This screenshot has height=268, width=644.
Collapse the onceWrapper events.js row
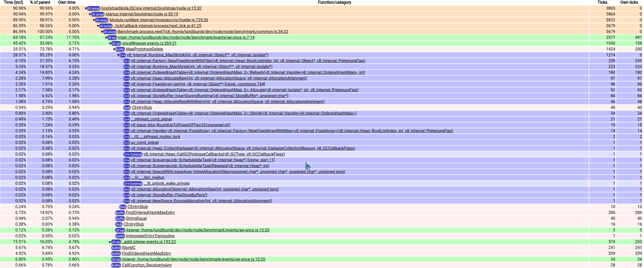110,43
